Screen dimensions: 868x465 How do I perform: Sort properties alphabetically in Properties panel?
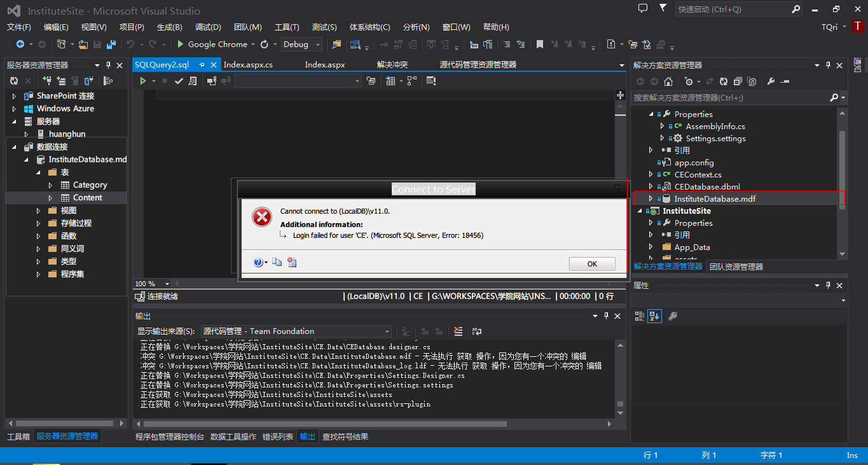click(654, 316)
